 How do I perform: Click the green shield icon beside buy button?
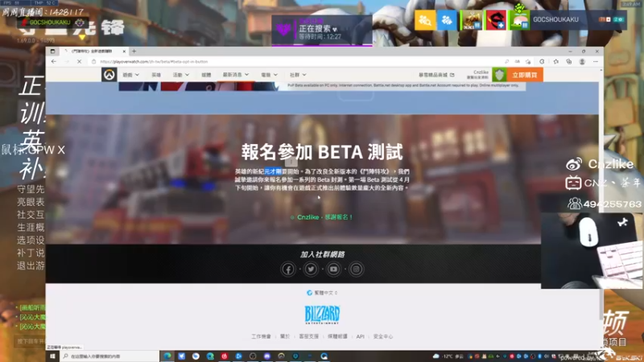(499, 75)
